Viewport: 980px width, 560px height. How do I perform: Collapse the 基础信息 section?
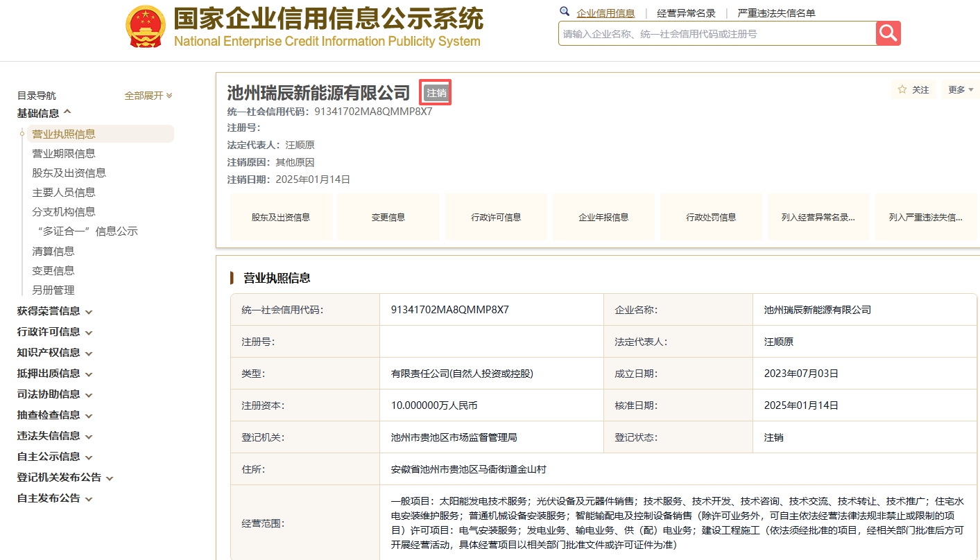[x=44, y=113]
